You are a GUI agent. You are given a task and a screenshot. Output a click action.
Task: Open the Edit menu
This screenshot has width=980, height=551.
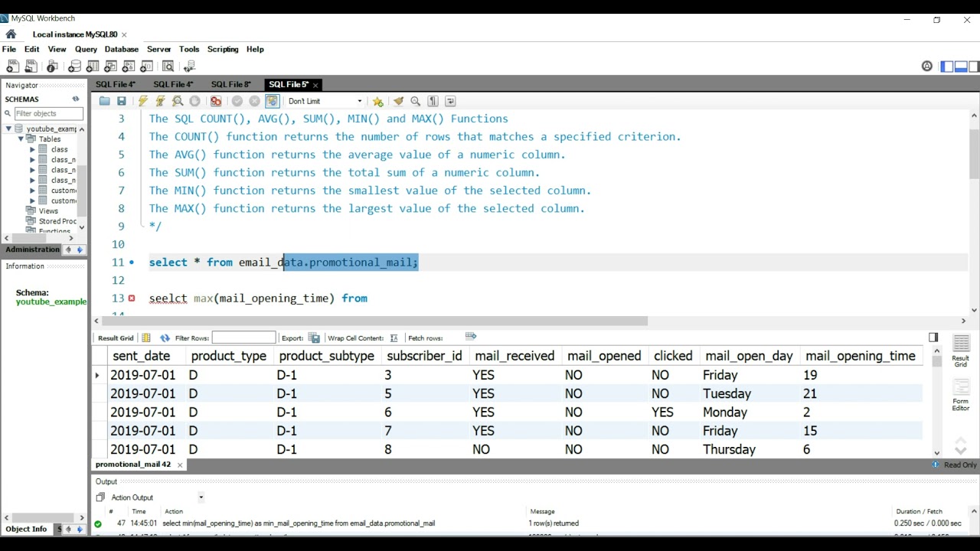(x=31, y=49)
